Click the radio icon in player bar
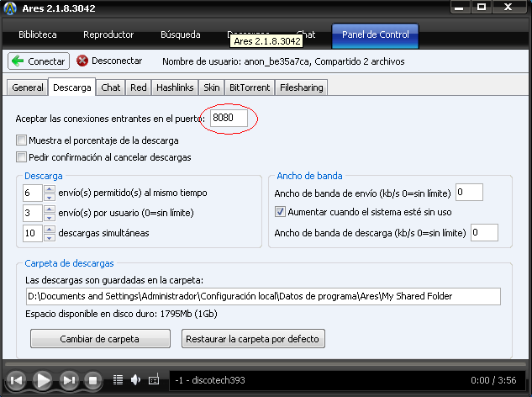Viewport: 532px width, 397px height. click(154, 379)
